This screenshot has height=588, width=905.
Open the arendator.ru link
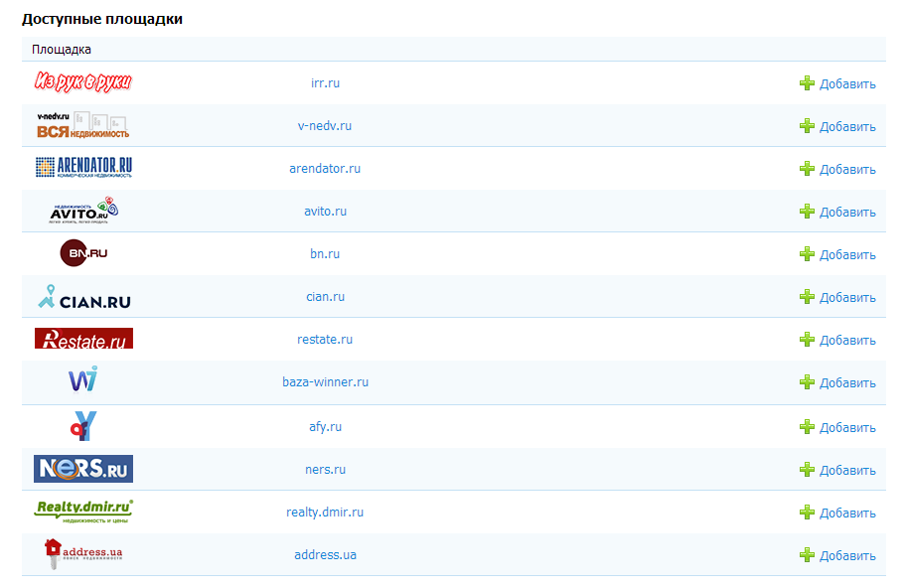[x=325, y=169]
